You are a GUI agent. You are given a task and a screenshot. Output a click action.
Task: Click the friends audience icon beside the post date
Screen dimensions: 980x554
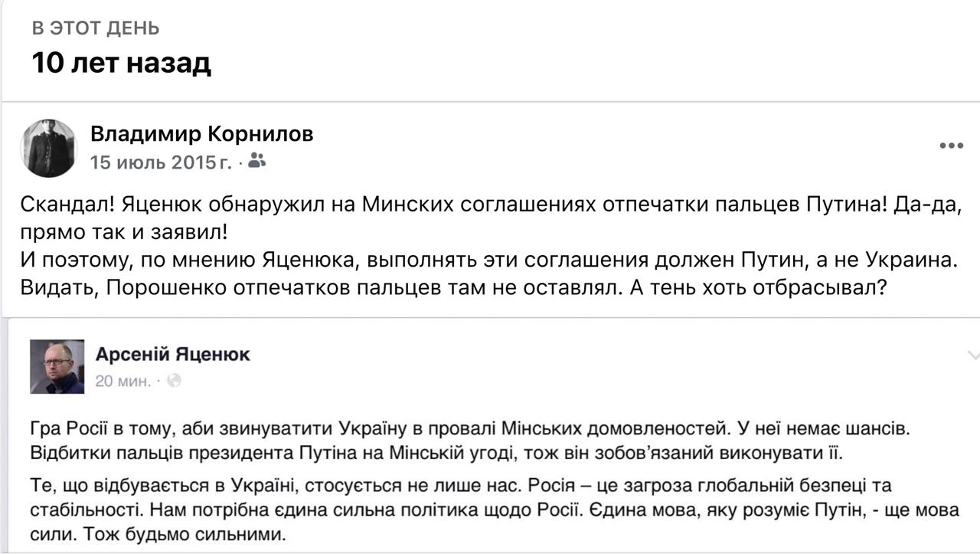click(257, 161)
